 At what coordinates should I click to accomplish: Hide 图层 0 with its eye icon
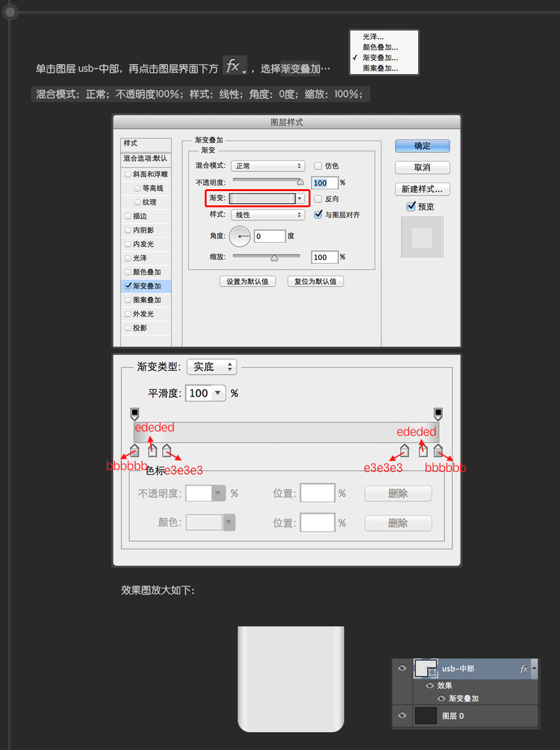pyautogui.click(x=402, y=716)
